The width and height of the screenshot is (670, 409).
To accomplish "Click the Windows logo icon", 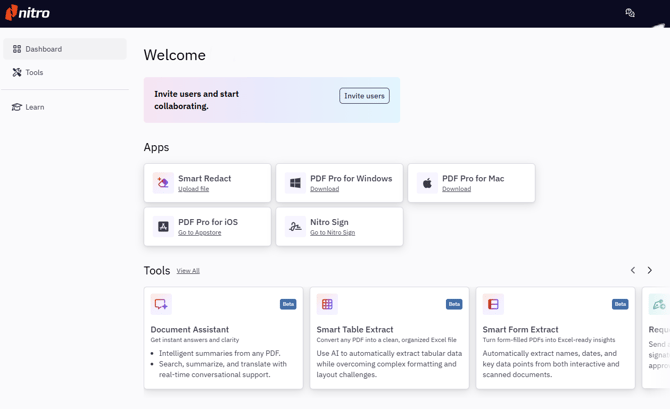I will 295,183.
